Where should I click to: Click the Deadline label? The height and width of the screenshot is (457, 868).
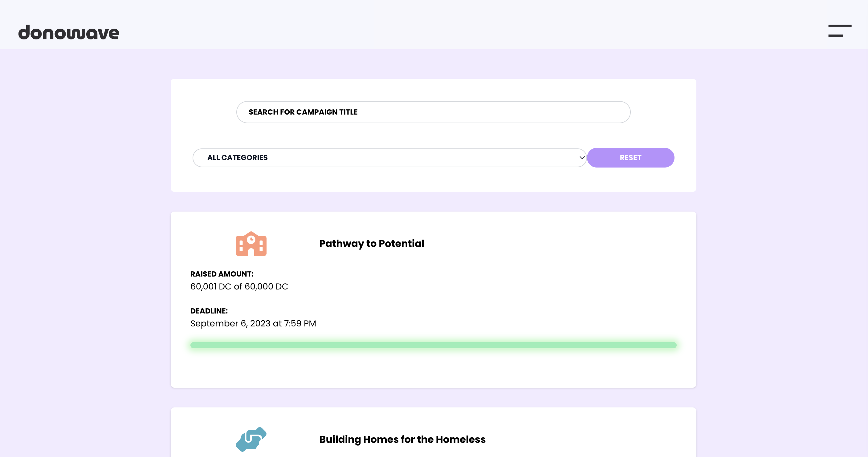(x=209, y=311)
